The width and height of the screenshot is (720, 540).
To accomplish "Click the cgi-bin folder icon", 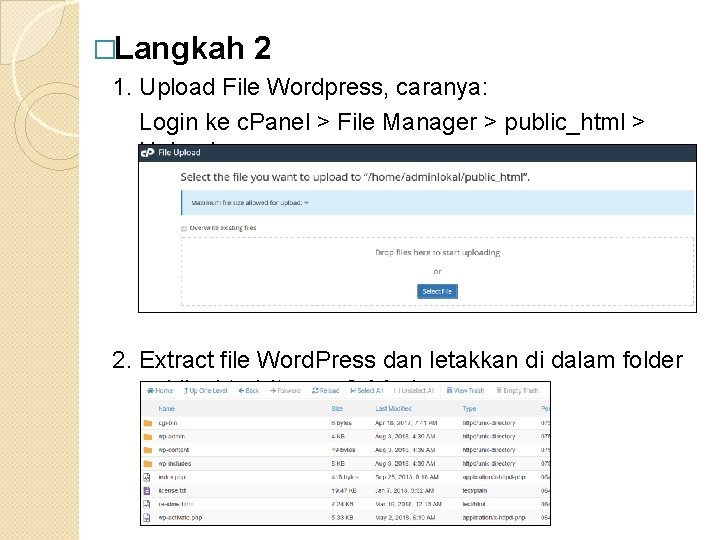I will 147,423.
